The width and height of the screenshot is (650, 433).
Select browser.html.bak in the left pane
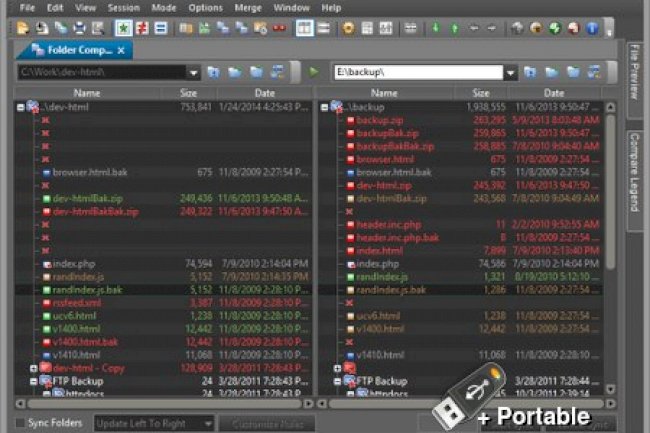coord(90,172)
